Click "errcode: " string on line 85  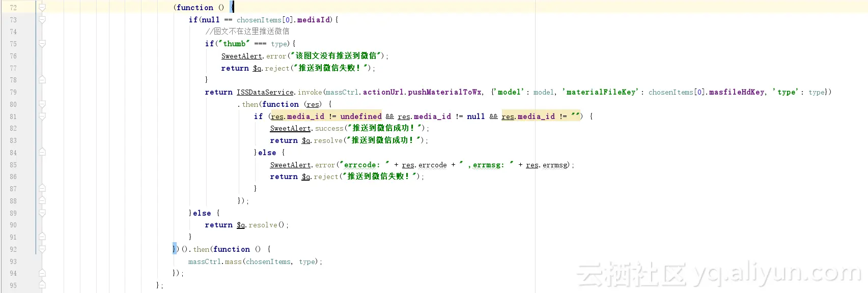(x=365, y=165)
